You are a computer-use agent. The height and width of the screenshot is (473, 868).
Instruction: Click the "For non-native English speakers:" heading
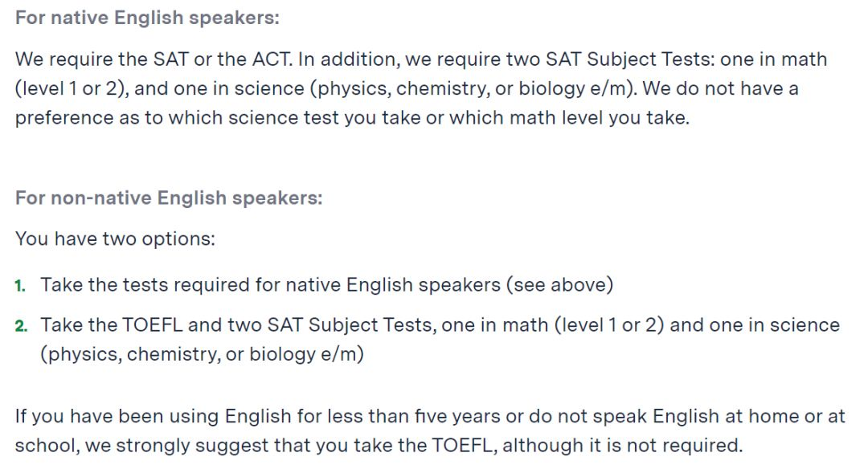169,198
